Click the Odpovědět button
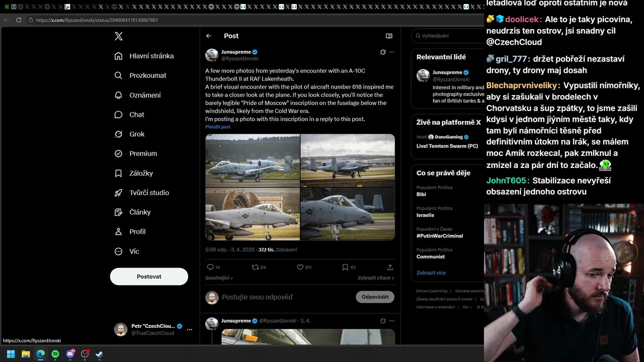The height and width of the screenshot is (362, 644). 375,297
